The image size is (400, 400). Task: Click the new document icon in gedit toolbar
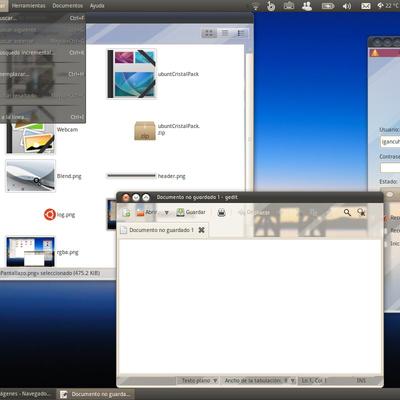click(x=126, y=213)
